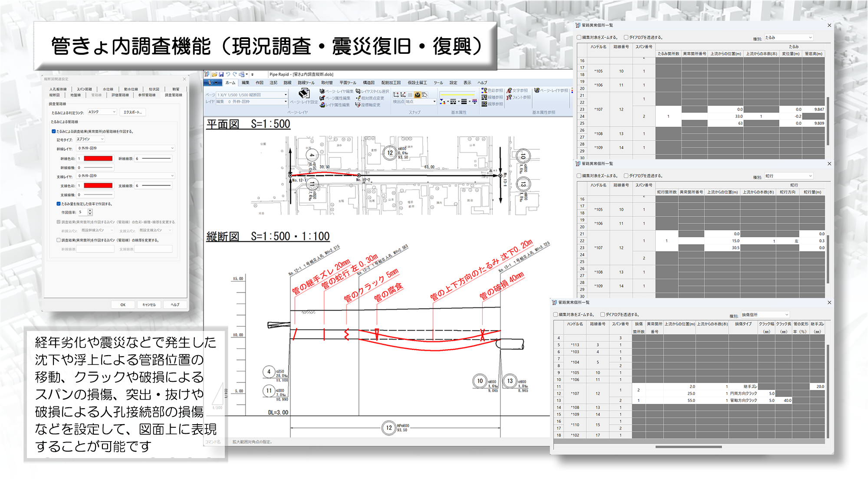Click the red 幹線色彩 color swatch
The width and height of the screenshot is (868, 488).
[98, 159]
